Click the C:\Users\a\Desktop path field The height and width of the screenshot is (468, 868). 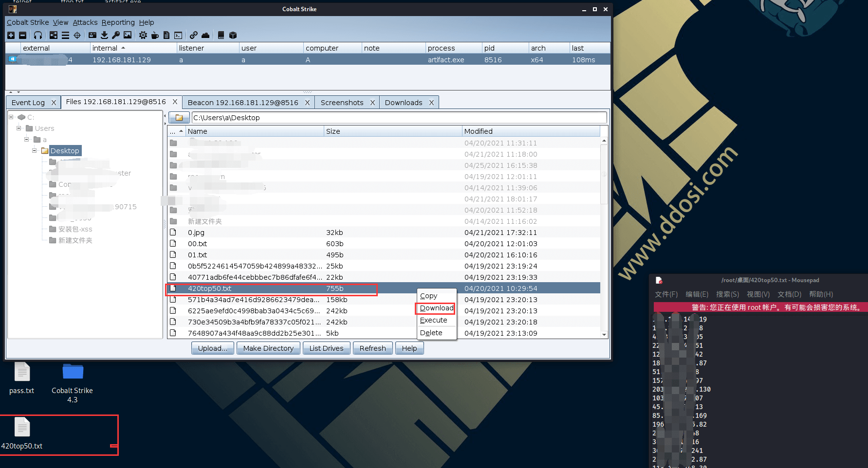point(399,118)
